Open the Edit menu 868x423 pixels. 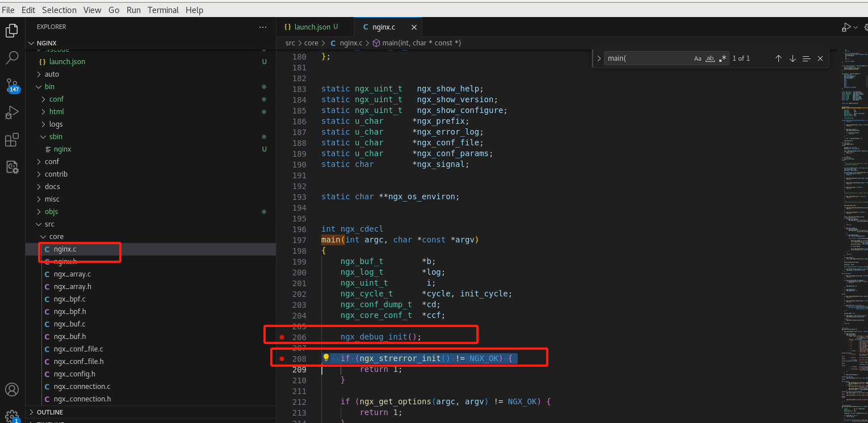click(x=28, y=10)
